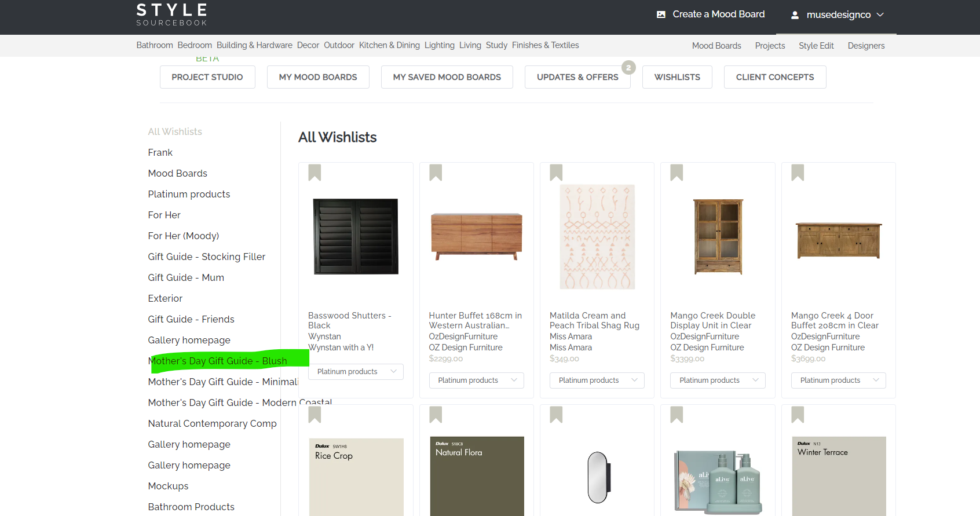Image resolution: width=980 pixels, height=516 pixels.
Task: Select the Bathroom Products wishlist
Action: pos(191,507)
